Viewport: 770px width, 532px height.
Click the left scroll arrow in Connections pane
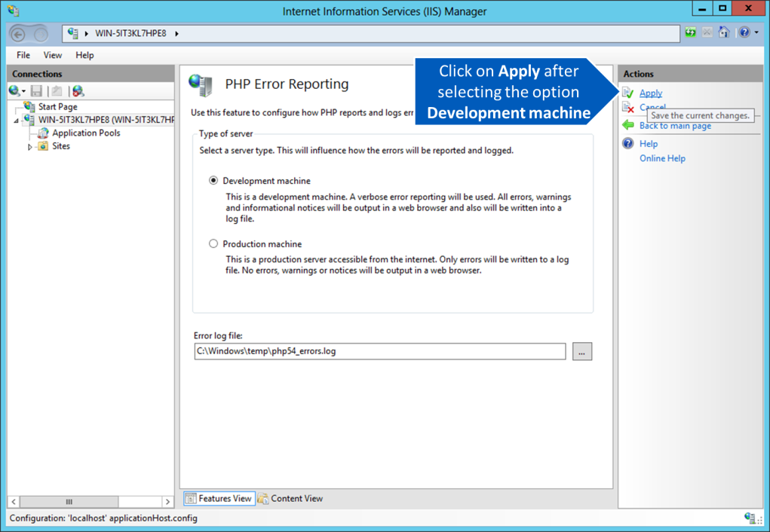[x=14, y=502]
